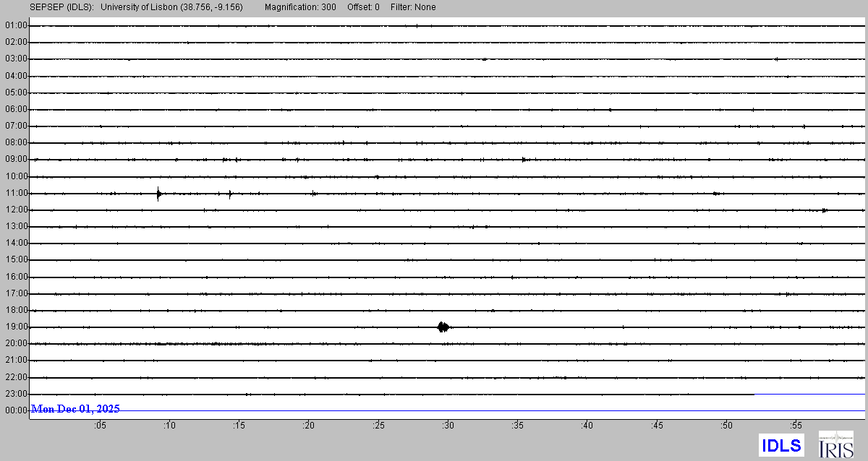The image size is (868, 461).
Task: Click the 00:00 hour label
Action: [16, 410]
